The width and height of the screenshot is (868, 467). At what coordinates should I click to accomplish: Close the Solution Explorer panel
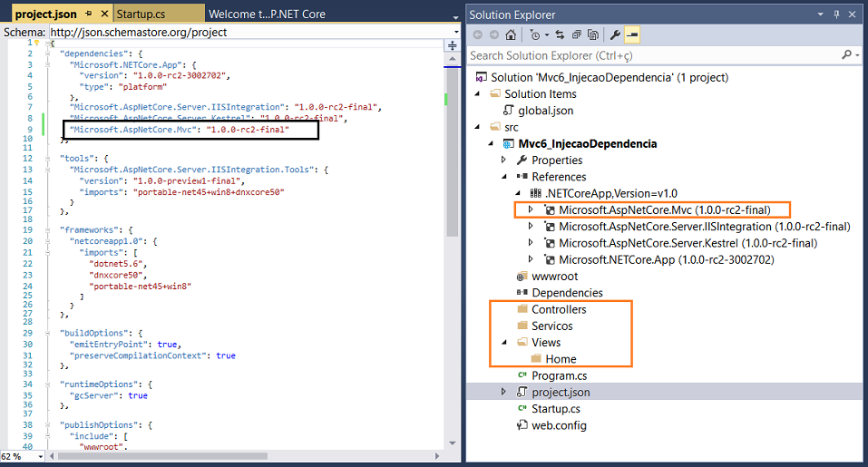pyautogui.click(x=853, y=15)
